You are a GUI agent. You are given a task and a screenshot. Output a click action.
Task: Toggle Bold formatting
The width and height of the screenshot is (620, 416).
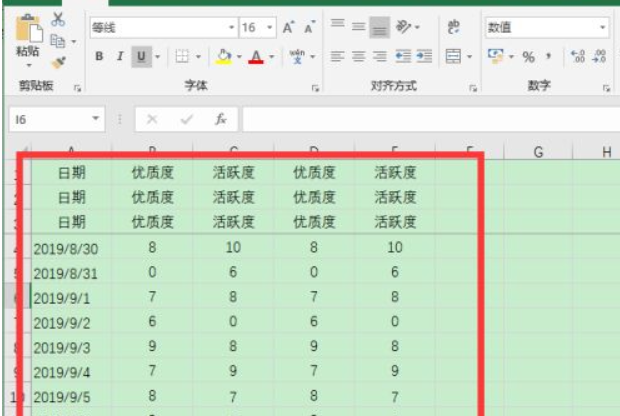point(99,57)
